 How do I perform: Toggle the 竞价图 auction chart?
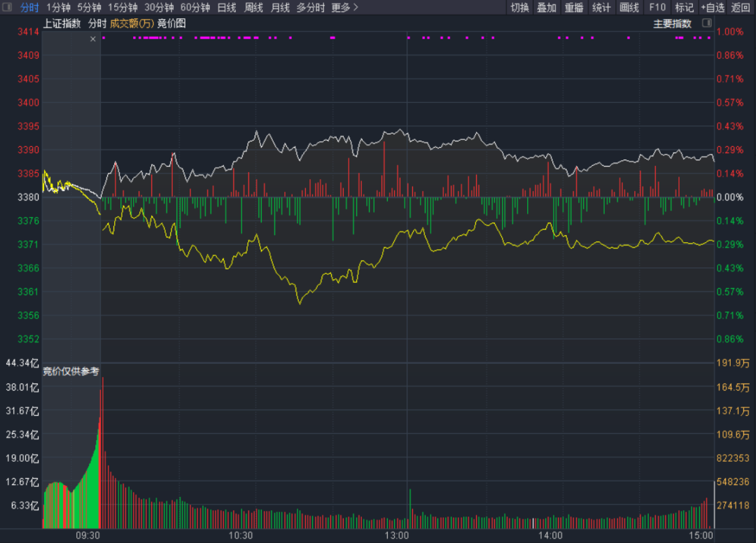tap(171, 24)
